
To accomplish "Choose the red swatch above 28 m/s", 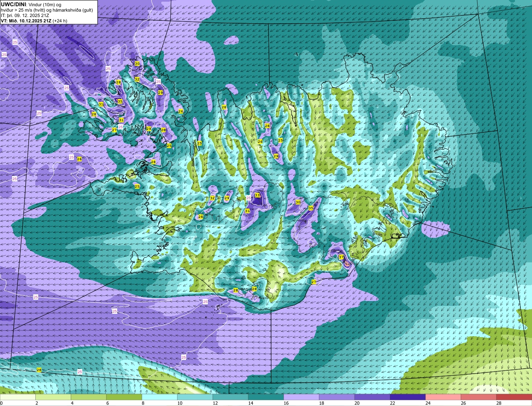I will pos(514,397).
